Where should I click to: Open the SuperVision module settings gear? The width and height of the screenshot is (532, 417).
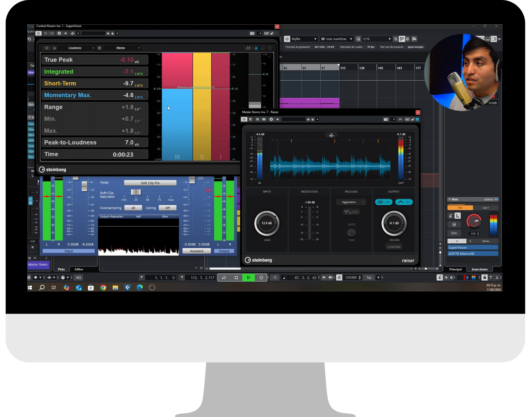[x=99, y=48]
